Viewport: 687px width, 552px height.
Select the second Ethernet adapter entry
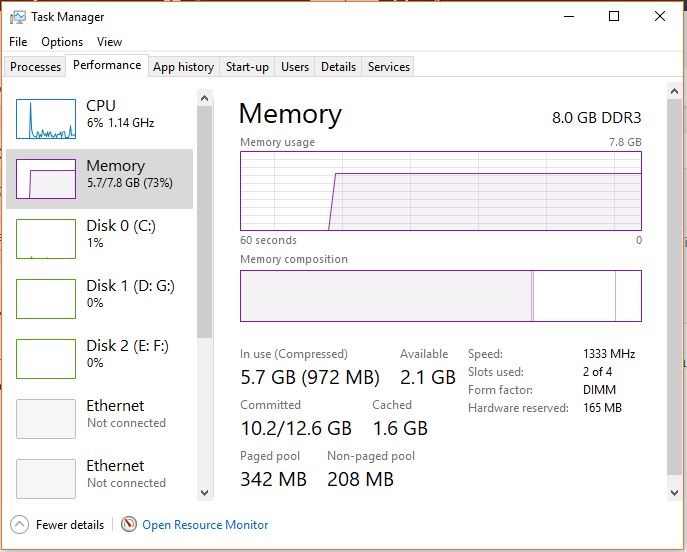(x=99, y=478)
